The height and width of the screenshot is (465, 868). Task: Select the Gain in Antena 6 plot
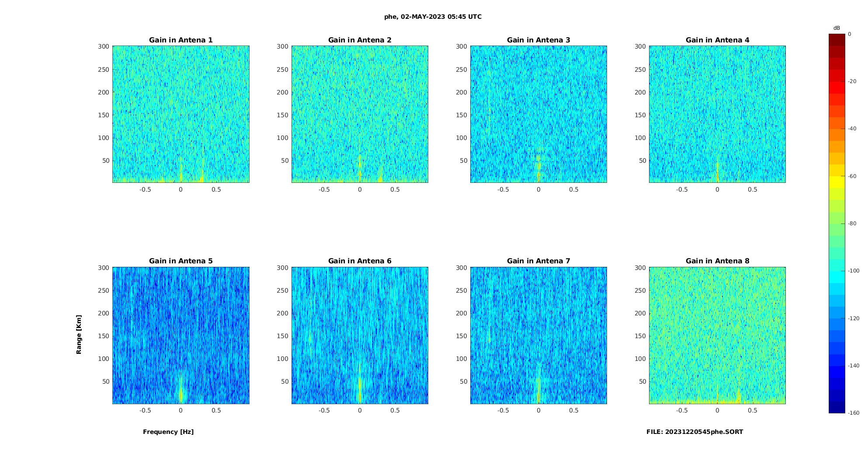click(360, 336)
